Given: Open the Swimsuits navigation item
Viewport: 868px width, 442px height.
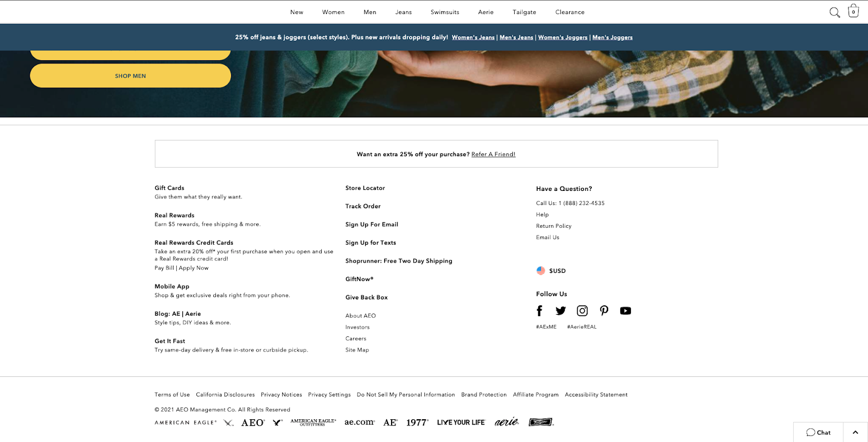Looking at the screenshot, I should (x=445, y=12).
